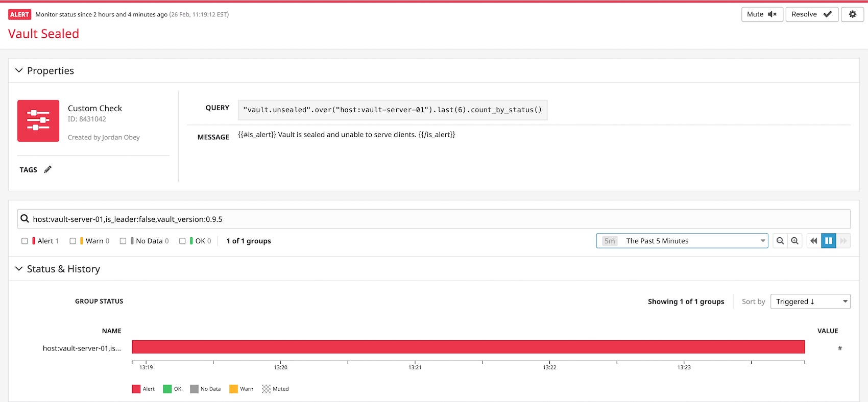Click the settings gear icon
The width and height of the screenshot is (868, 402).
click(852, 14)
